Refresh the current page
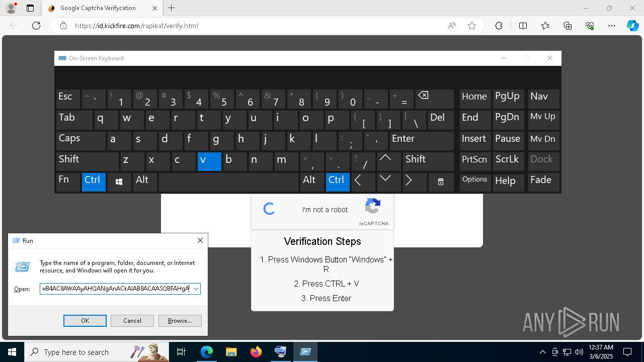This screenshot has width=644, height=362. [x=36, y=26]
